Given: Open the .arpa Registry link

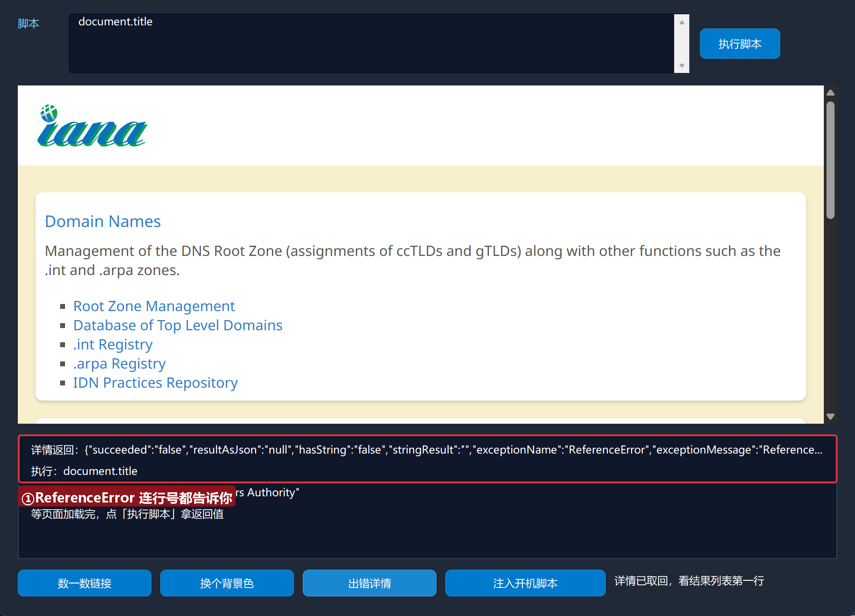Looking at the screenshot, I should (119, 364).
